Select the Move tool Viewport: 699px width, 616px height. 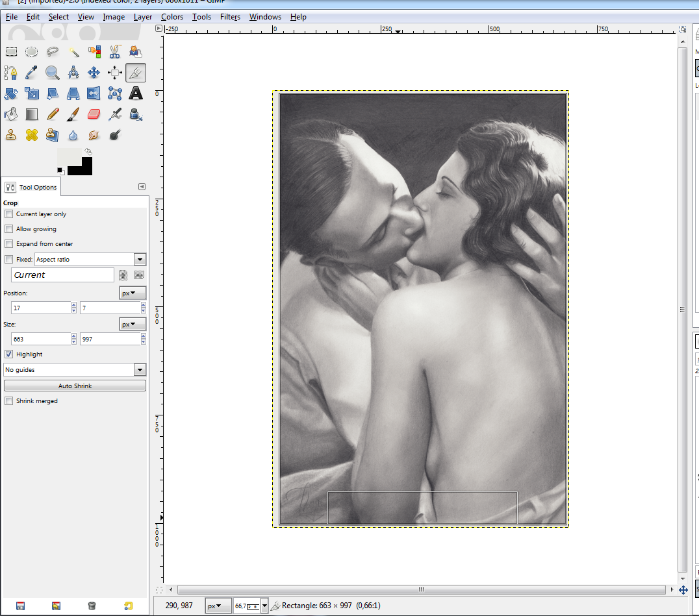point(94,73)
